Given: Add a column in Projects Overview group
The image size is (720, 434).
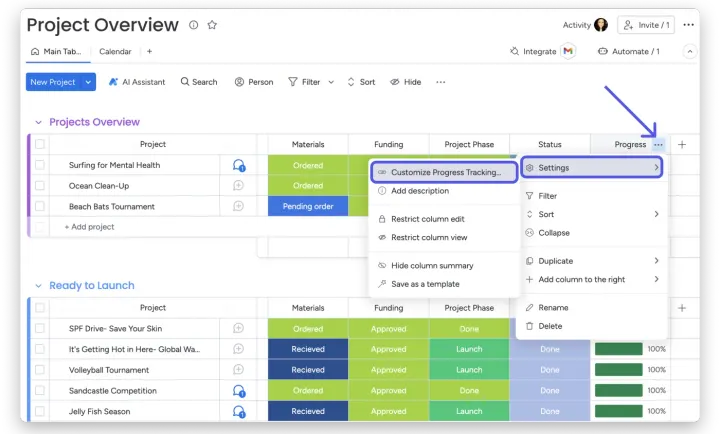Looking at the screenshot, I should click(682, 145).
